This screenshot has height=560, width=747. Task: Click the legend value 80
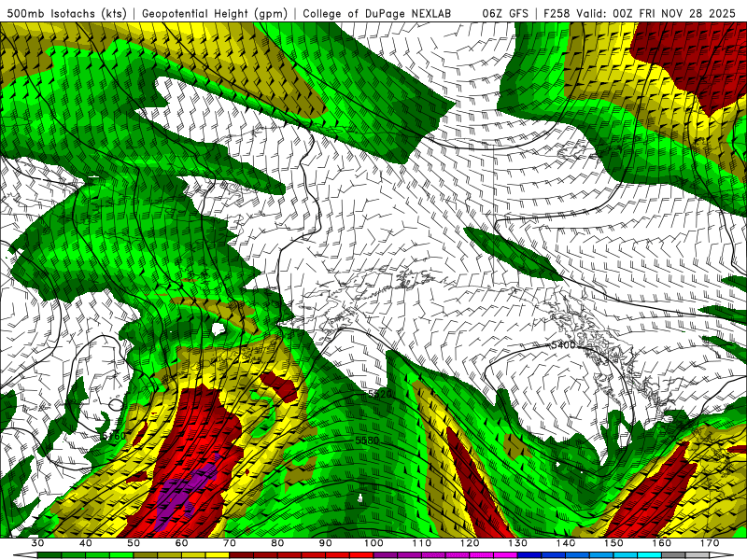click(x=277, y=543)
